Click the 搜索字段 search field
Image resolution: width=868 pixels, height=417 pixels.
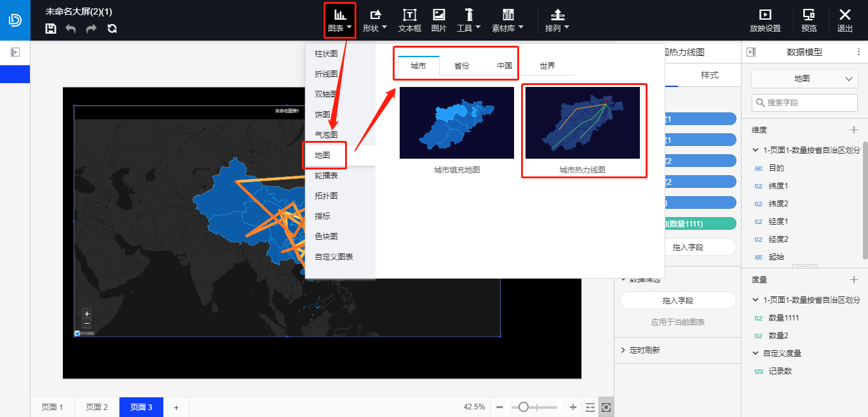click(804, 102)
